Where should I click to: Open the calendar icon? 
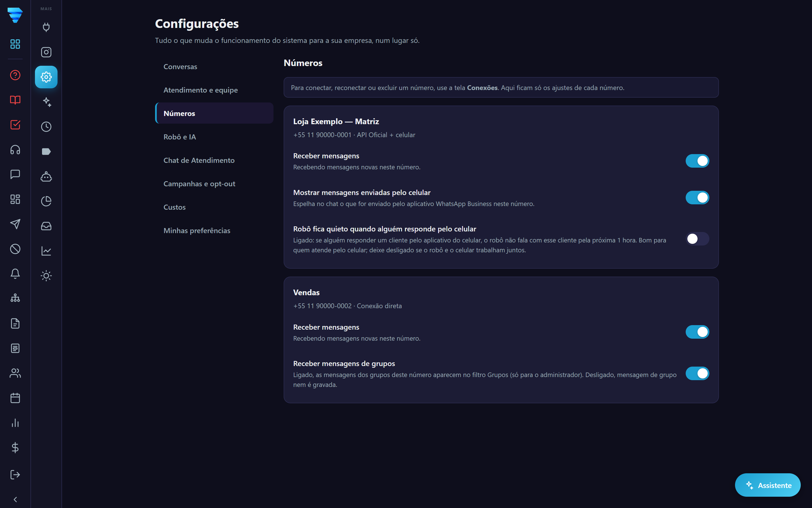(x=15, y=398)
